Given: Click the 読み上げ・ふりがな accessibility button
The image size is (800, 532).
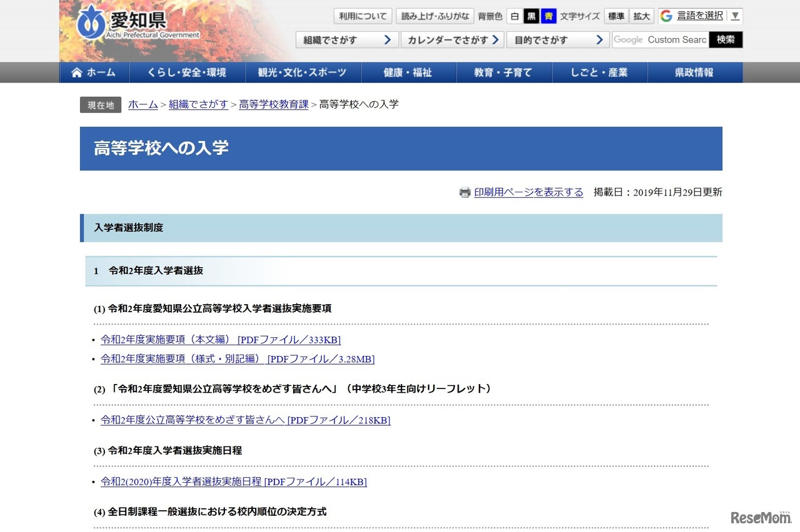Looking at the screenshot, I should pyautogui.click(x=434, y=16).
